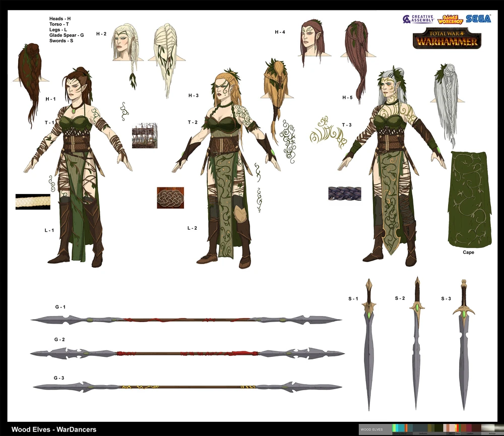Click the 'Torso - T' legend line

[x=59, y=24]
